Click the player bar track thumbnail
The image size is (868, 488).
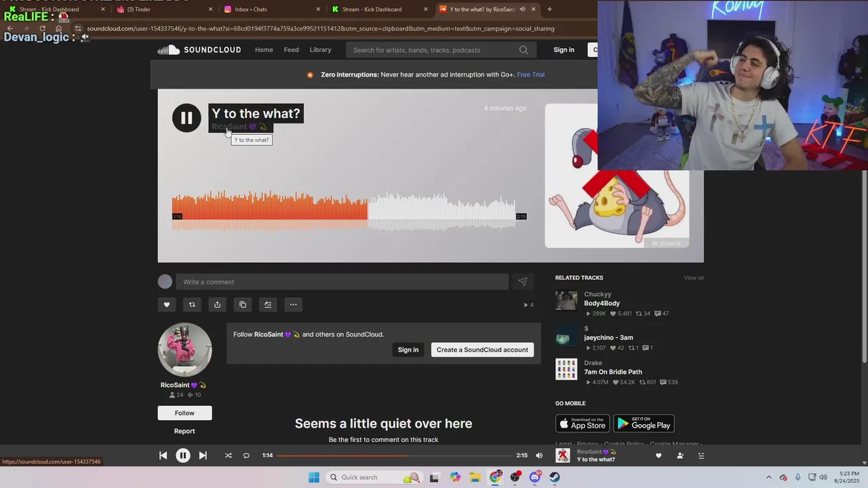[563, 455]
